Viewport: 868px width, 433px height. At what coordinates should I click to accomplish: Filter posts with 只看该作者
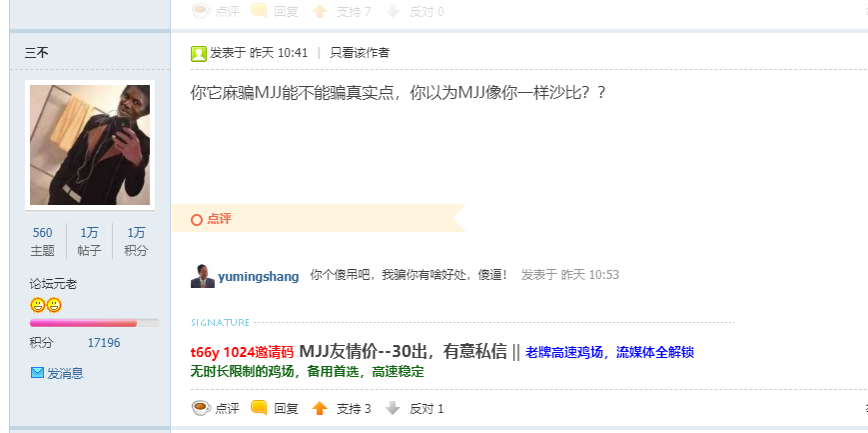(x=360, y=53)
